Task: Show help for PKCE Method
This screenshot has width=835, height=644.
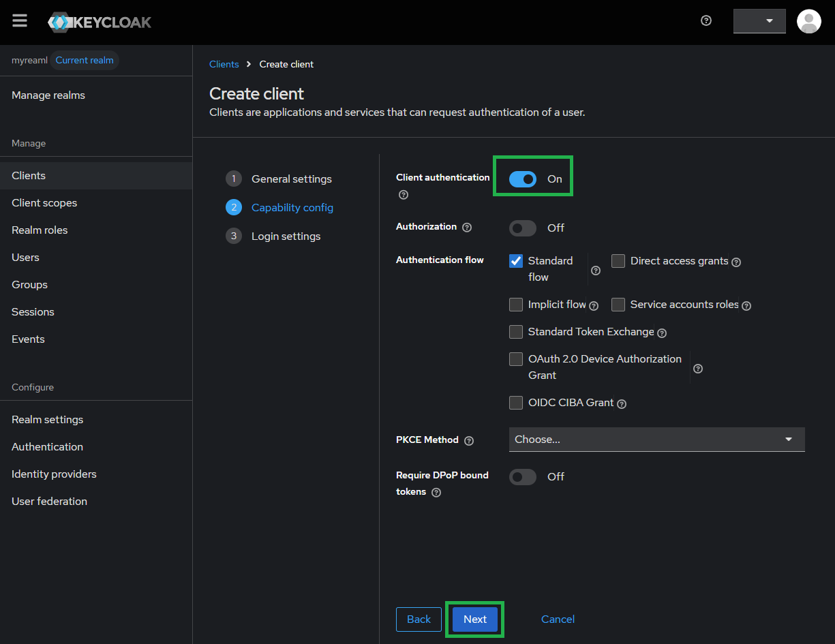Action: click(469, 441)
